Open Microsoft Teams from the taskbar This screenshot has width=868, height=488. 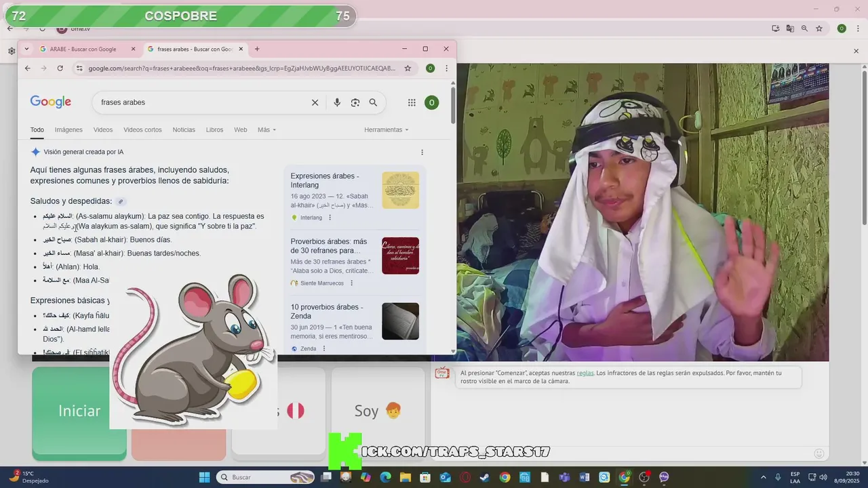(x=564, y=477)
